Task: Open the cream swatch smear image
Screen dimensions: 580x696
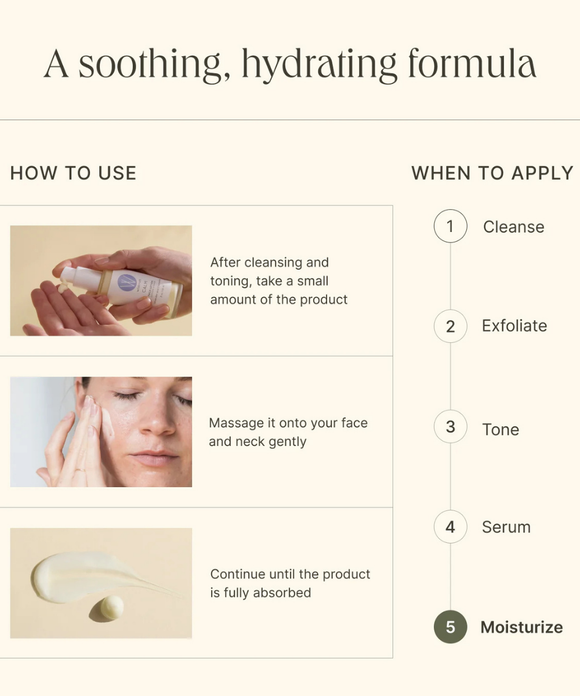Action: pyautogui.click(x=101, y=583)
